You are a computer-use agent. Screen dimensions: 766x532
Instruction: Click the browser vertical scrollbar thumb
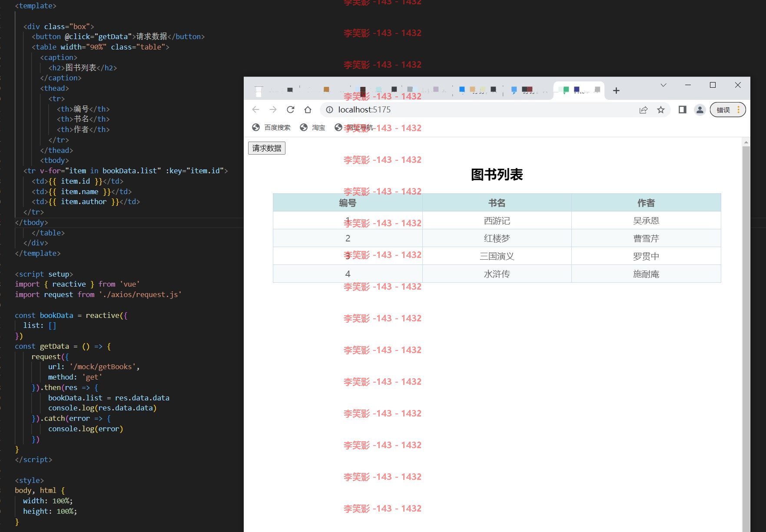746,339
